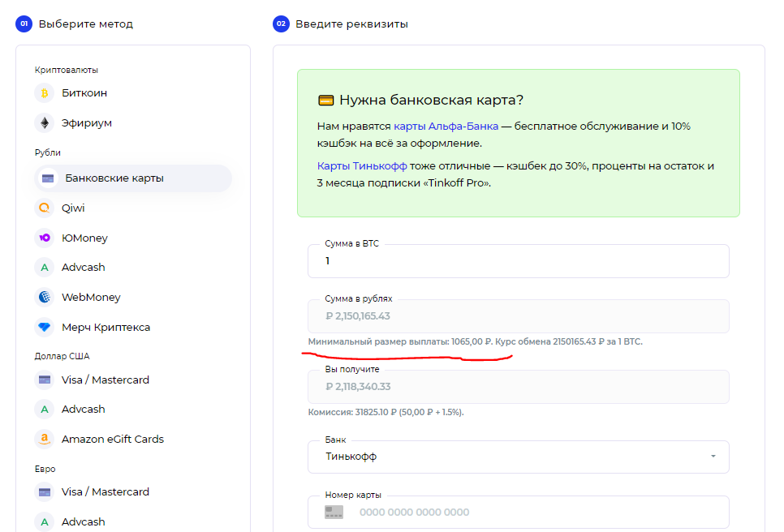784x532 pixels.
Task: Click the Рубли section label
Action: (x=48, y=152)
